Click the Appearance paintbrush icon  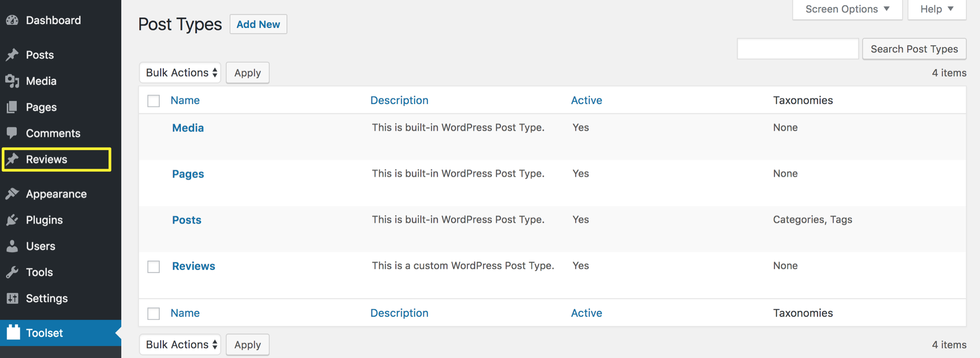(x=12, y=194)
